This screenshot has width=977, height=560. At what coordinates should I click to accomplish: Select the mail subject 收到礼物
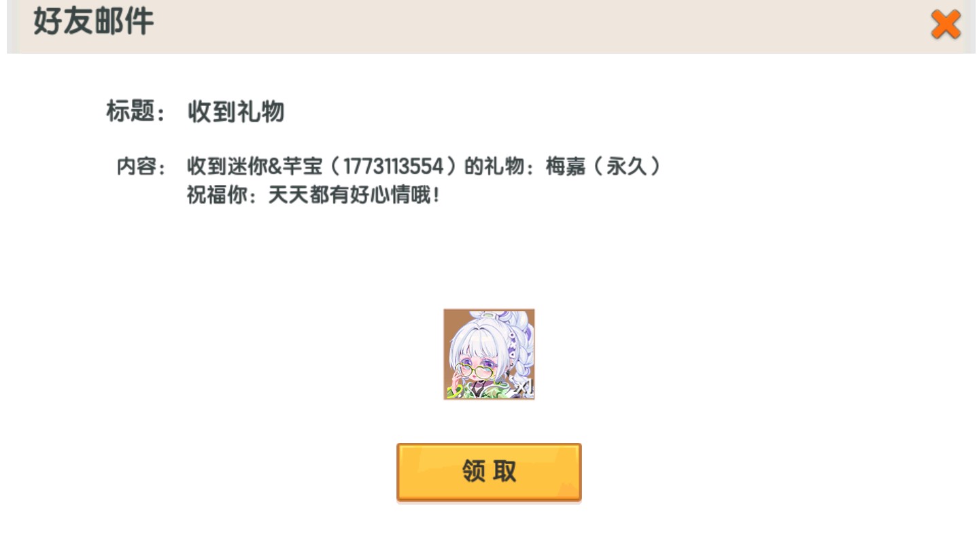point(235,111)
